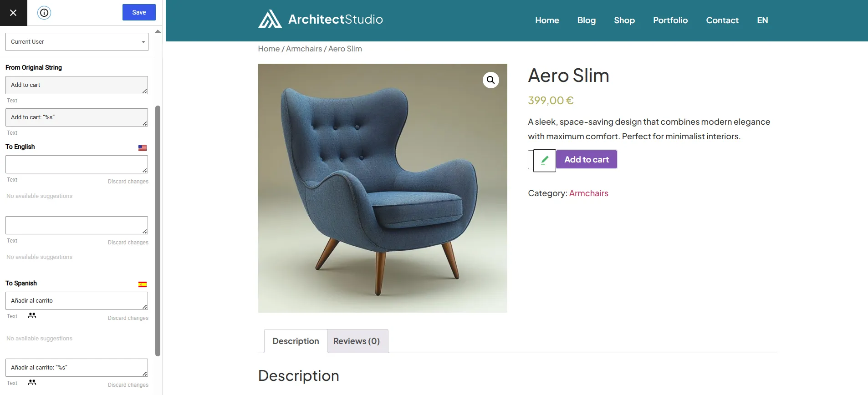Switch to the Reviews (0) tab

357,341
